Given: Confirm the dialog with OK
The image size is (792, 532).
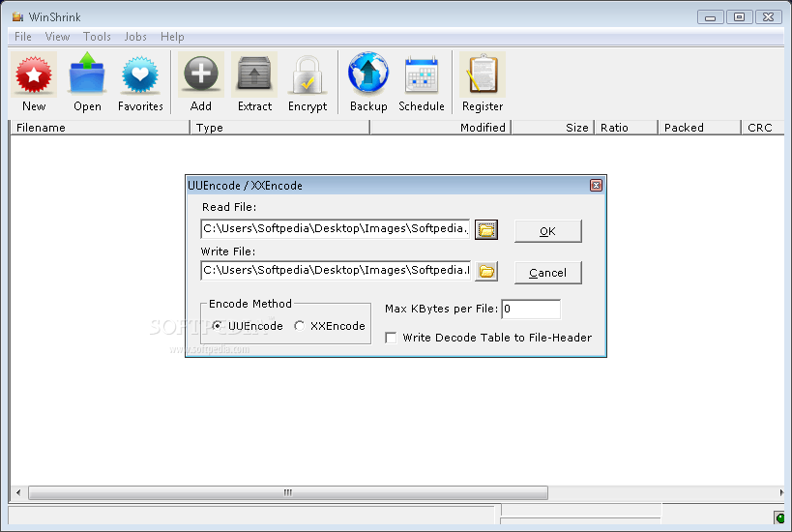Looking at the screenshot, I should (548, 231).
